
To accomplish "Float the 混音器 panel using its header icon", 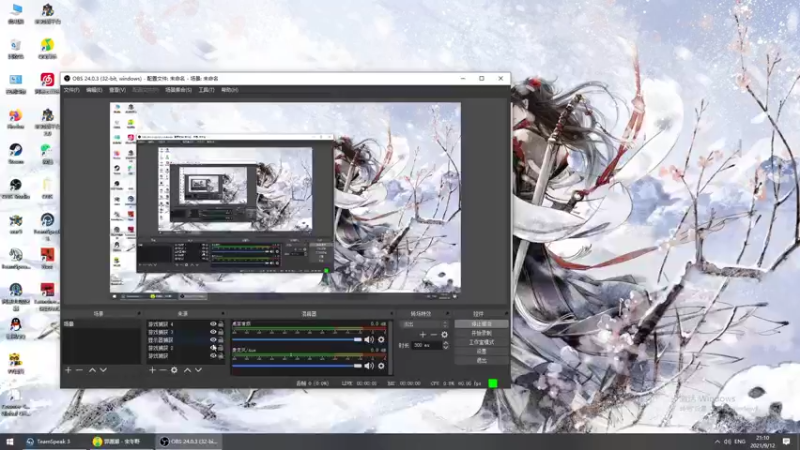I will click(391, 314).
